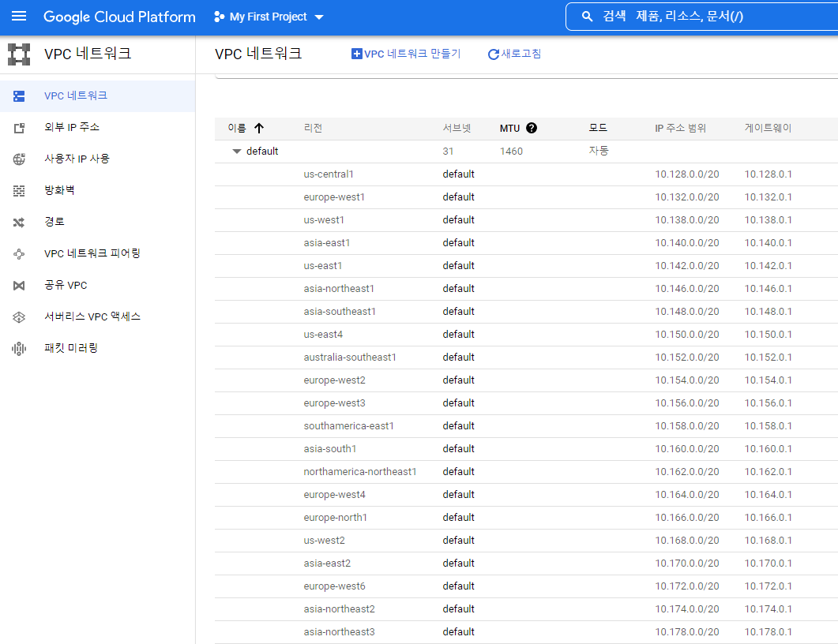Click IP range 10.164.0.0/20
The width and height of the screenshot is (838, 644).
687,495
